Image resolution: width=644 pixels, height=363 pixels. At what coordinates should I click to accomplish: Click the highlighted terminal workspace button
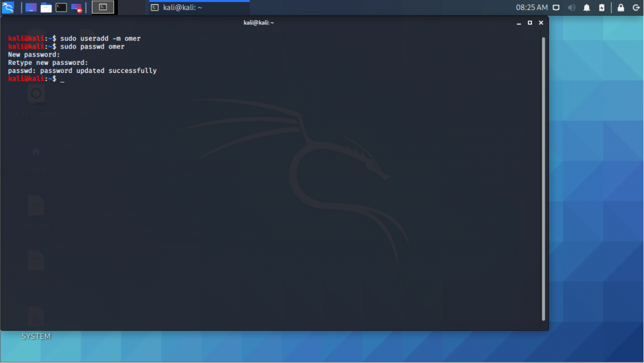(x=103, y=7)
